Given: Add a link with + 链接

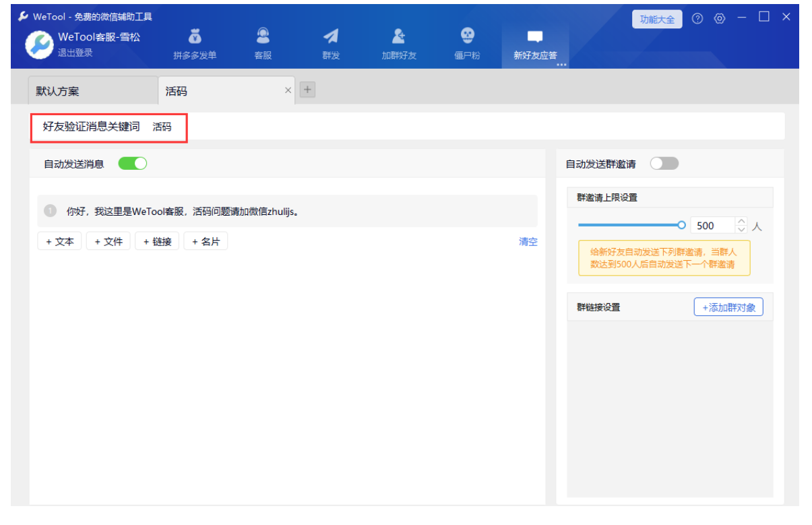Looking at the screenshot, I should pyautogui.click(x=157, y=241).
